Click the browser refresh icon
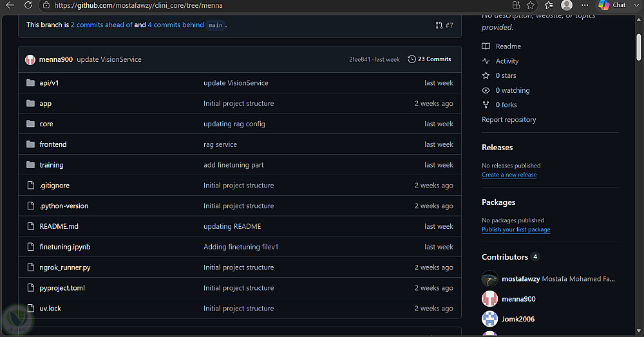 pos(28,5)
